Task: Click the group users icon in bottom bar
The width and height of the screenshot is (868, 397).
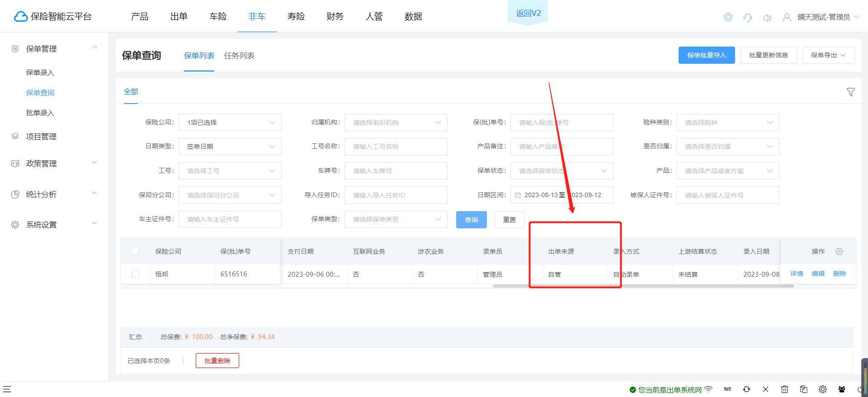Action: 841,389
